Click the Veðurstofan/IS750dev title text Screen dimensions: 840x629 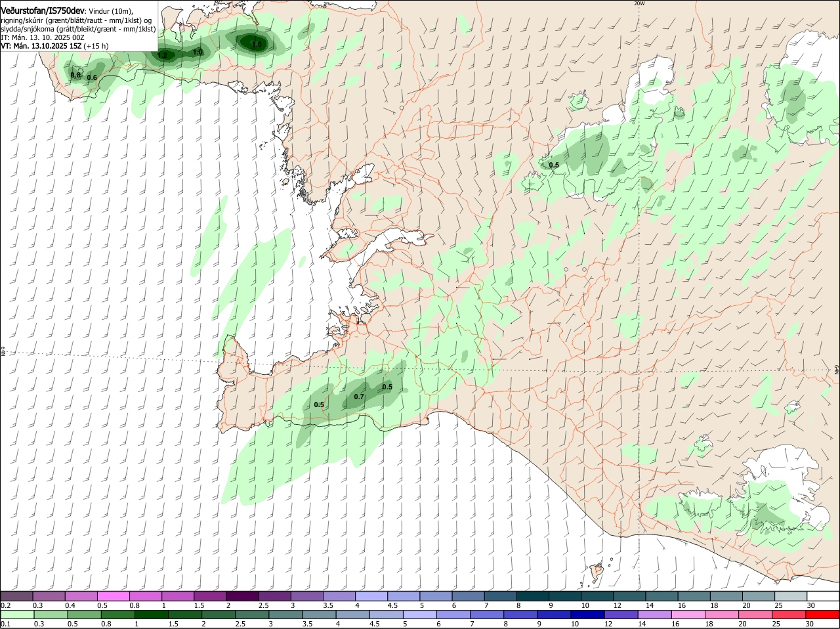(x=43, y=11)
